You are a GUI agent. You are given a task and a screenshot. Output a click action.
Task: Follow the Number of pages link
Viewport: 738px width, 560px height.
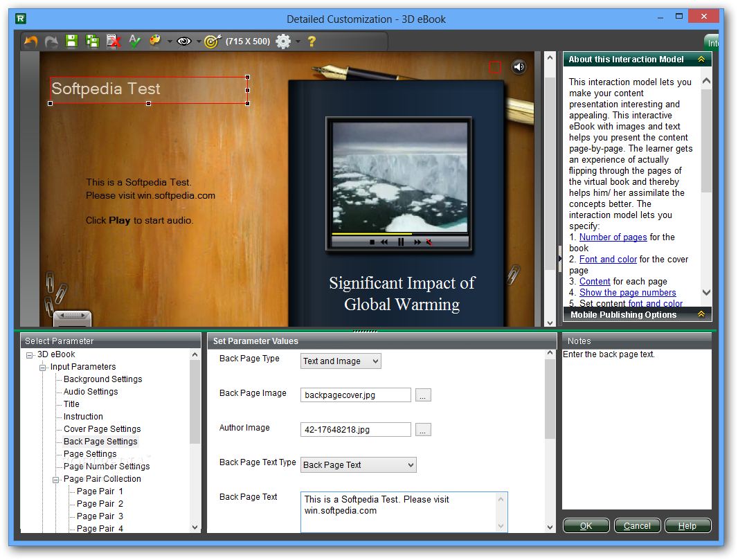click(613, 237)
